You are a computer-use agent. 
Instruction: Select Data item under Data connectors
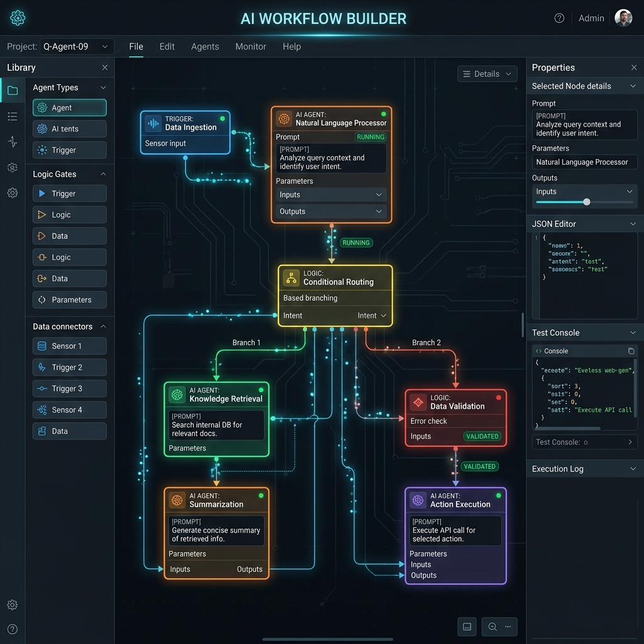[69, 431]
